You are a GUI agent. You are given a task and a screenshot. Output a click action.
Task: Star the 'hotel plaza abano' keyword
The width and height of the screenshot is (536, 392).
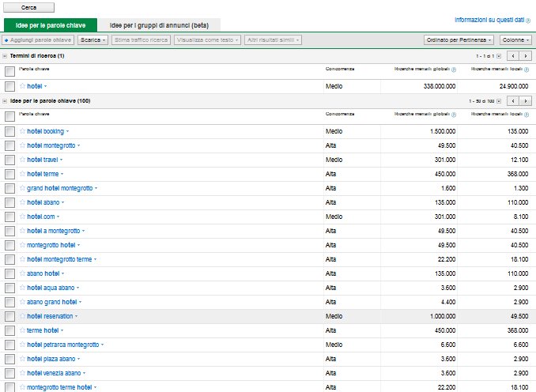[23, 359]
